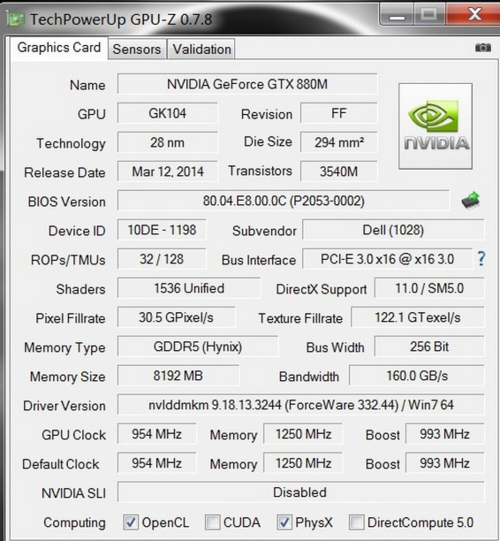Click the BIOS Version field 80.04.E8.00.0C
The height and width of the screenshot is (541, 500).
(283, 200)
